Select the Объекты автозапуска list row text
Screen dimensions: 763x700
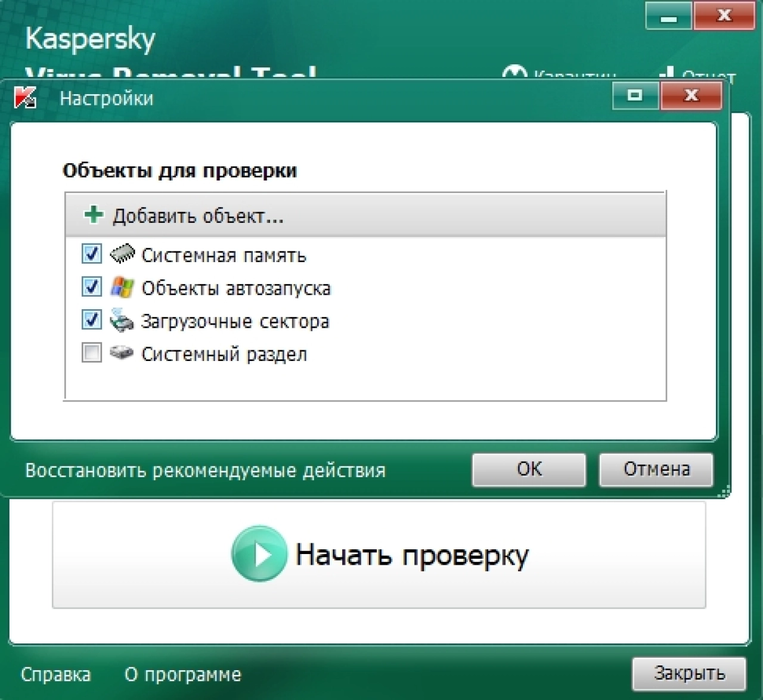click(236, 288)
